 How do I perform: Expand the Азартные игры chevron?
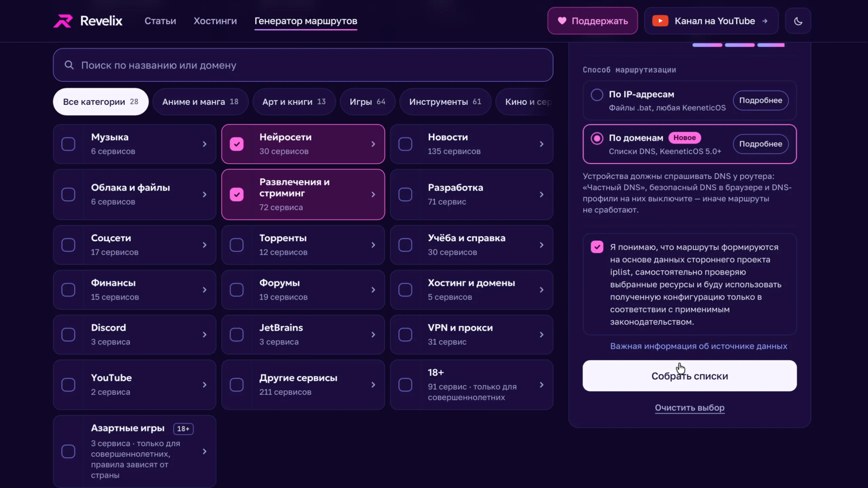click(x=204, y=451)
